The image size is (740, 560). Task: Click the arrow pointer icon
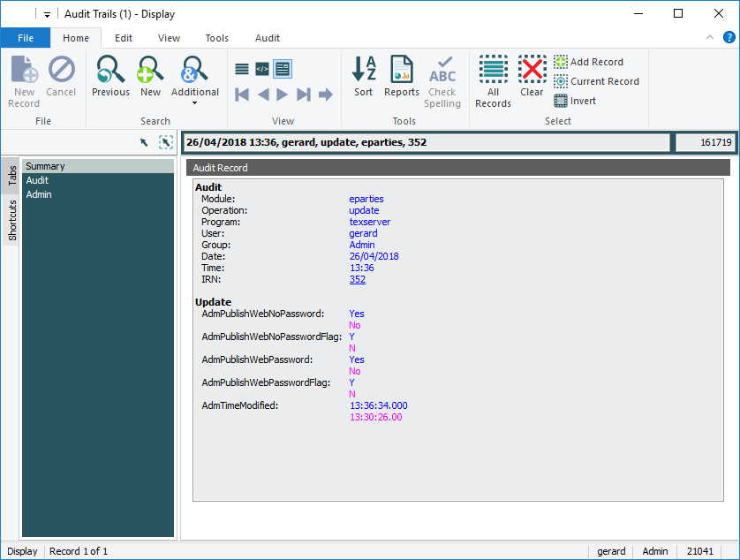point(144,142)
